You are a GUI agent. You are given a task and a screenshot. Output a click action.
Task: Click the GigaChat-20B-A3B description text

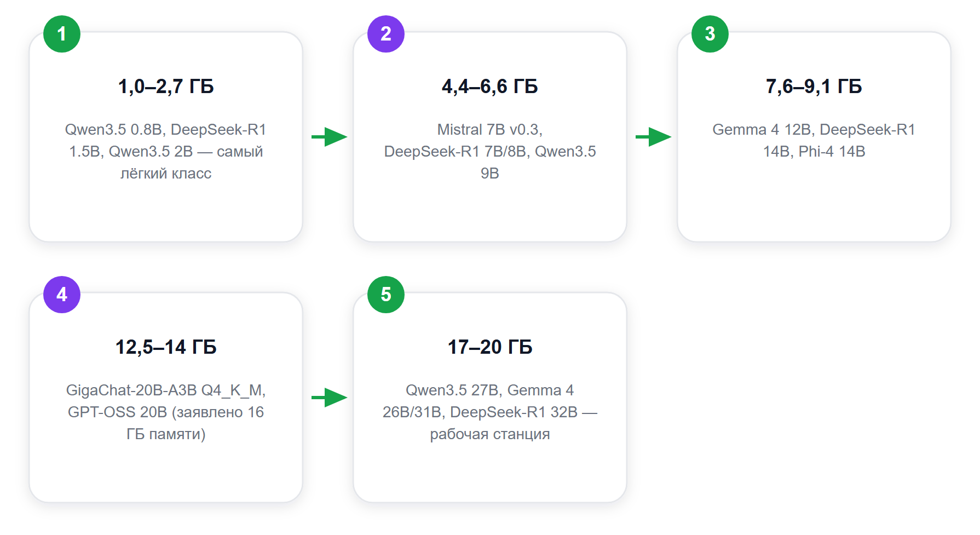click(x=166, y=412)
